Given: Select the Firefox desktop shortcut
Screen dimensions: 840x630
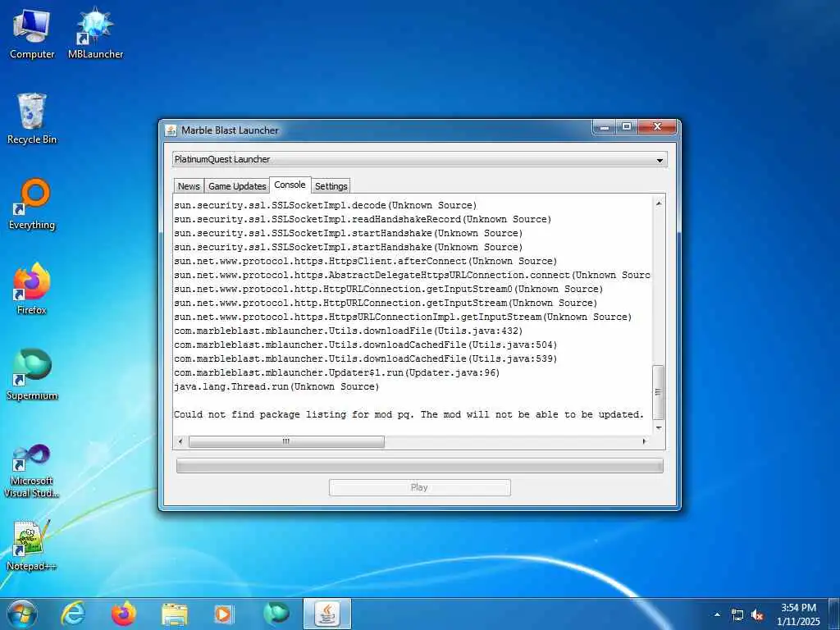Looking at the screenshot, I should click(x=32, y=289).
